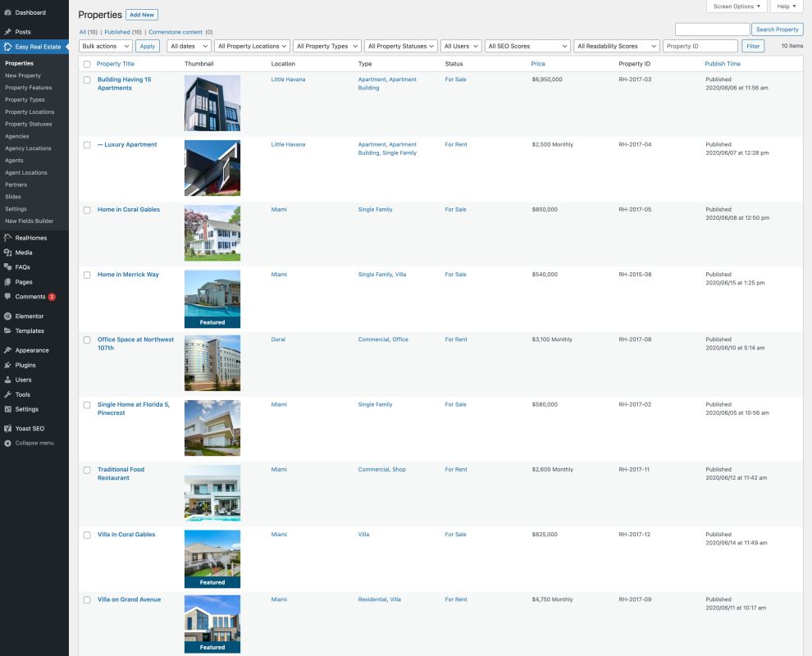Image resolution: width=812 pixels, height=656 pixels.
Task: Open the All Readability Scores dropdown
Action: point(617,46)
